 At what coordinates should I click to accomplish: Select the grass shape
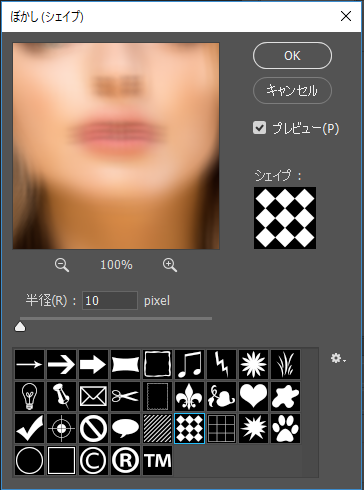285,364
